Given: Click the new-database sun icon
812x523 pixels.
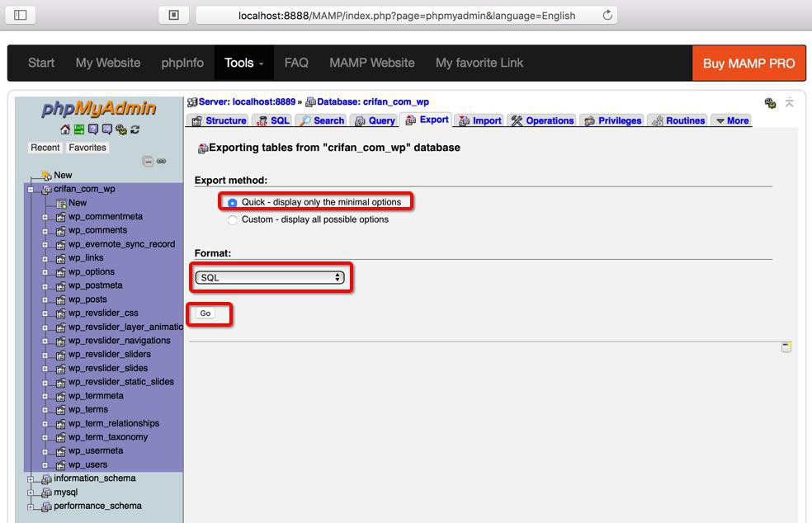Looking at the screenshot, I should pos(46,176).
